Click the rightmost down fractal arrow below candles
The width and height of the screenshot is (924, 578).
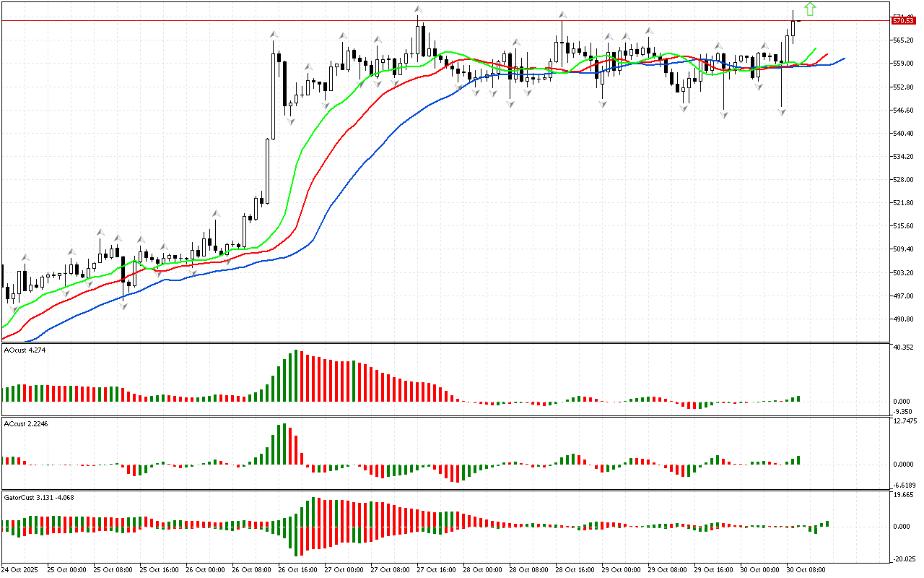(x=781, y=112)
